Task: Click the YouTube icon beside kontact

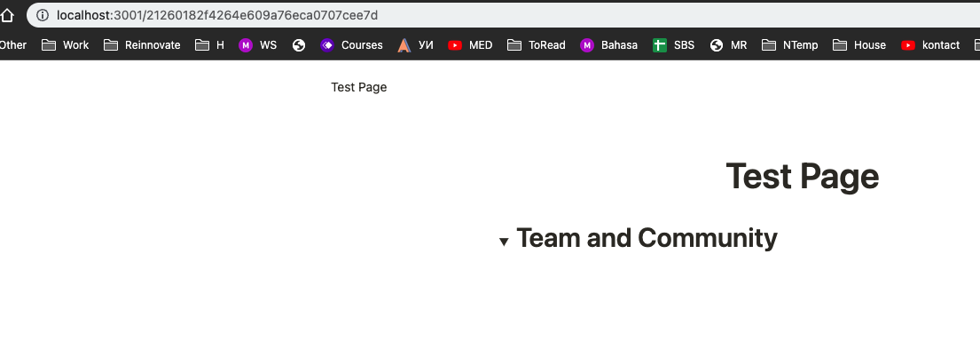Action: pyautogui.click(x=908, y=45)
